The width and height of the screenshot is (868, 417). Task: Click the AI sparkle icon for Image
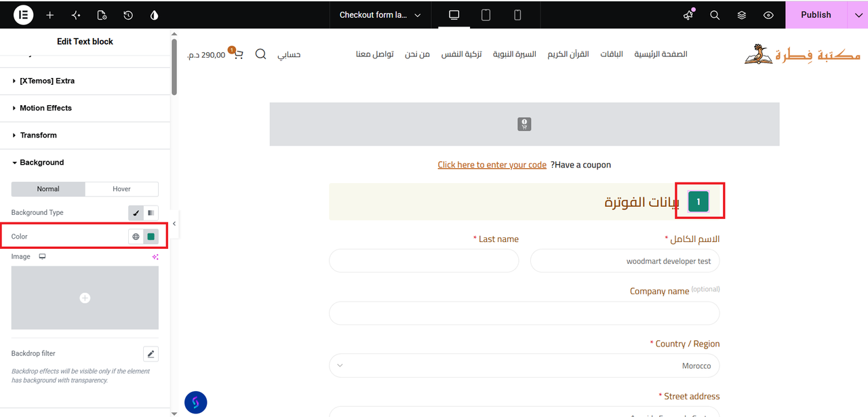(x=155, y=257)
